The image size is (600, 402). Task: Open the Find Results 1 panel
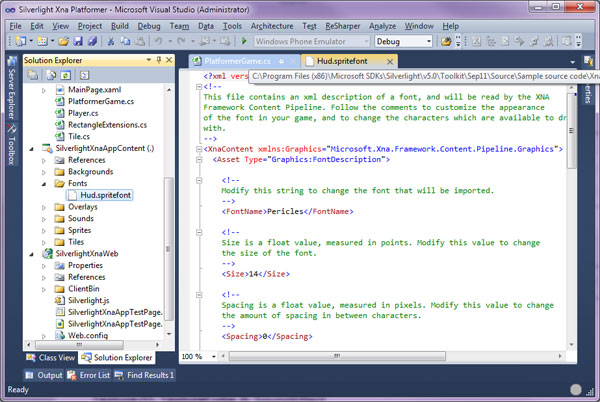point(150,375)
